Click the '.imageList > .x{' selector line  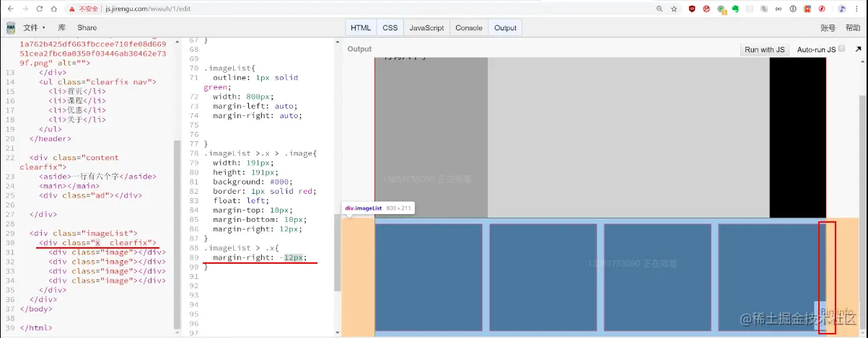click(x=242, y=247)
